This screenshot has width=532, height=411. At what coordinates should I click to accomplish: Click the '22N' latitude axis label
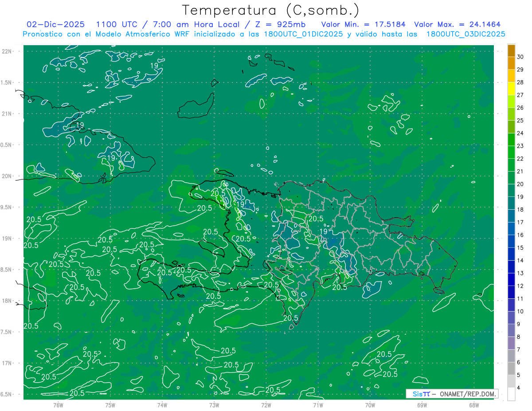click(8, 51)
